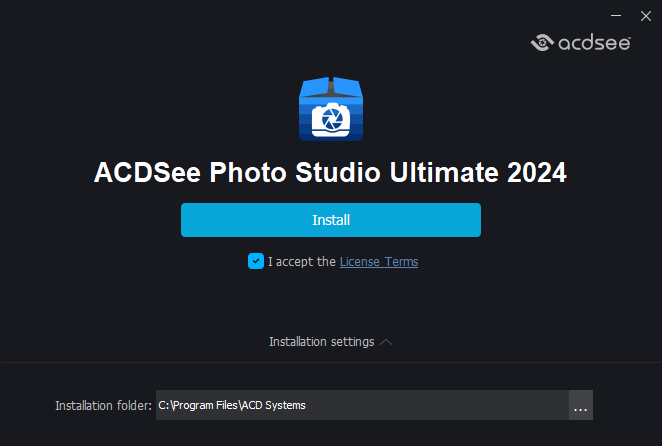Click the 'C:\Program Files\ACD Systems' path text

click(x=232, y=405)
